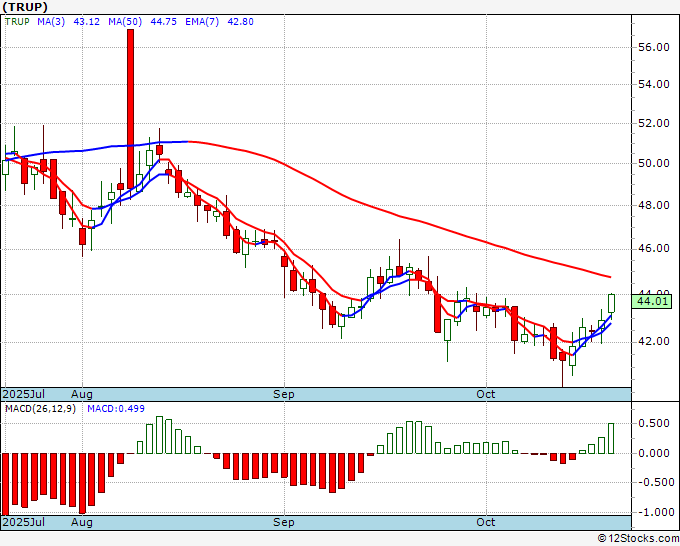The height and width of the screenshot is (546, 680).
Task: Click the Oct label on MACD axis
Action: click(x=486, y=522)
